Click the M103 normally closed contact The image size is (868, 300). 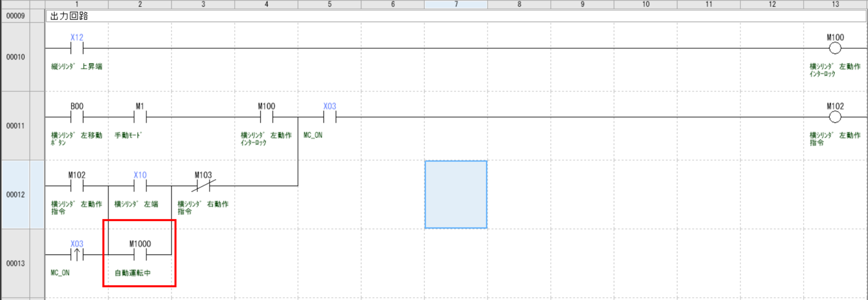203,186
